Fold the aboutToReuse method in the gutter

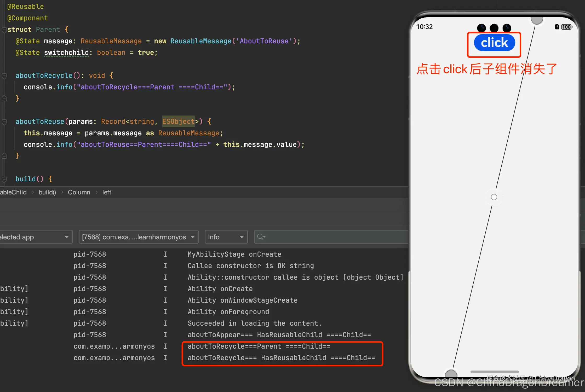click(x=4, y=122)
